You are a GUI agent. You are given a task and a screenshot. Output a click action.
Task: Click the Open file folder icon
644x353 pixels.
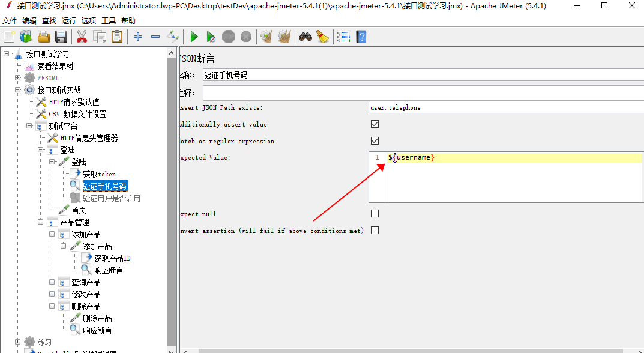click(x=44, y=37)
